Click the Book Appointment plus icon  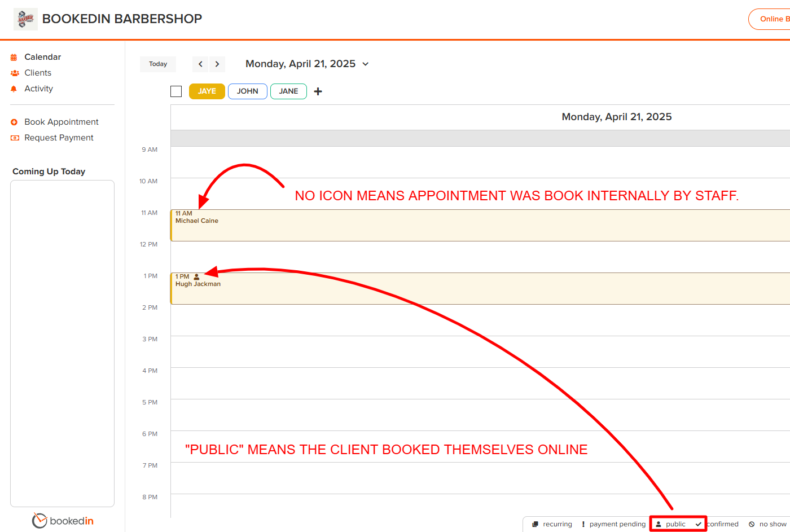pyautogui.click(x=14, y=122)
